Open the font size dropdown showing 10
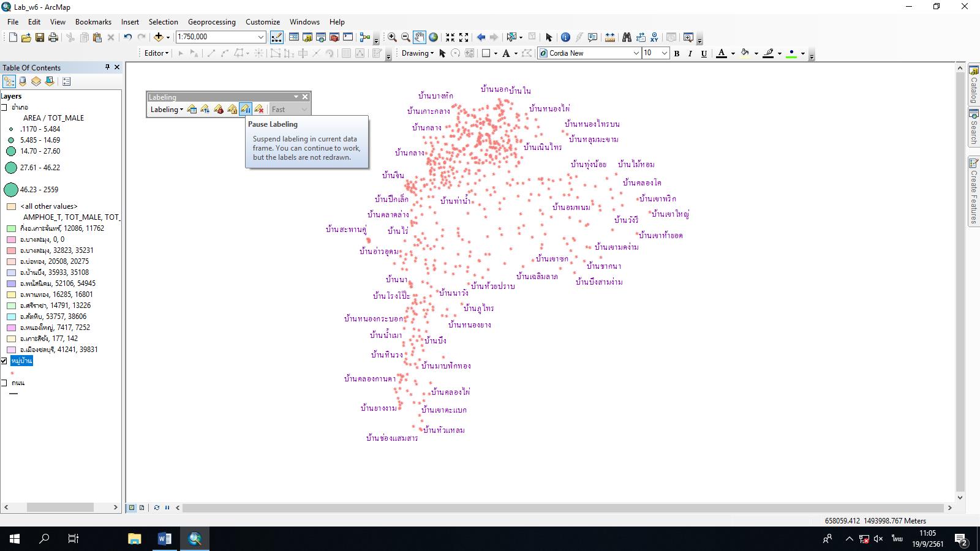Screen dimensions: 980x551 665,53
